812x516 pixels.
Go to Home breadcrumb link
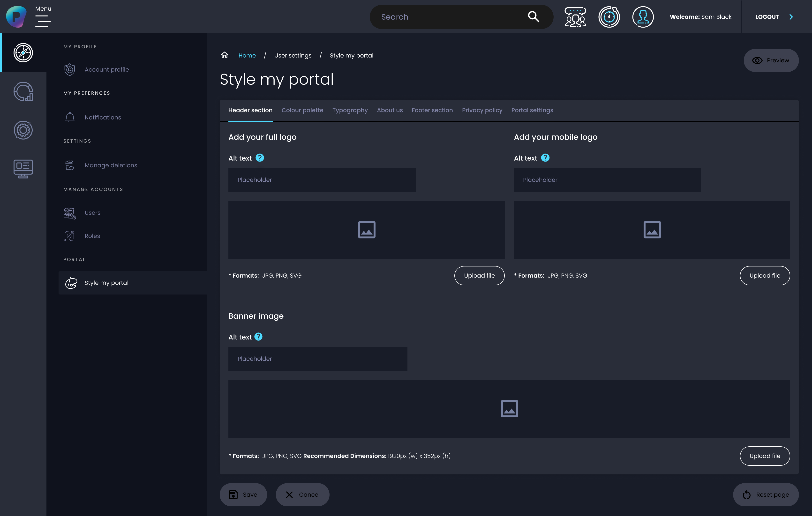pos(247,55)
